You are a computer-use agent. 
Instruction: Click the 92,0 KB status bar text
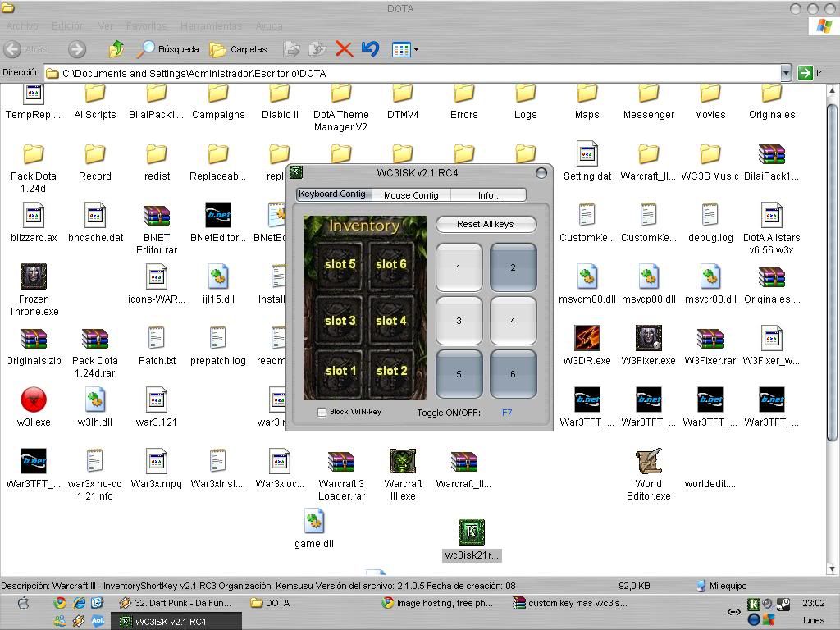tap(634, 586)
